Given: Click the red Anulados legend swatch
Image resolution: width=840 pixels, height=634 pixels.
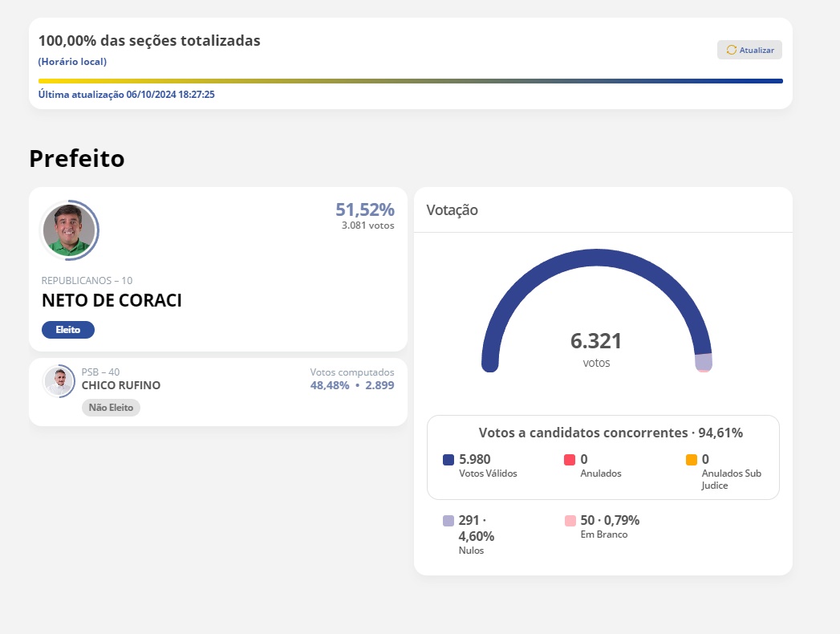Looking at the screenshot, I should [570, 460].
